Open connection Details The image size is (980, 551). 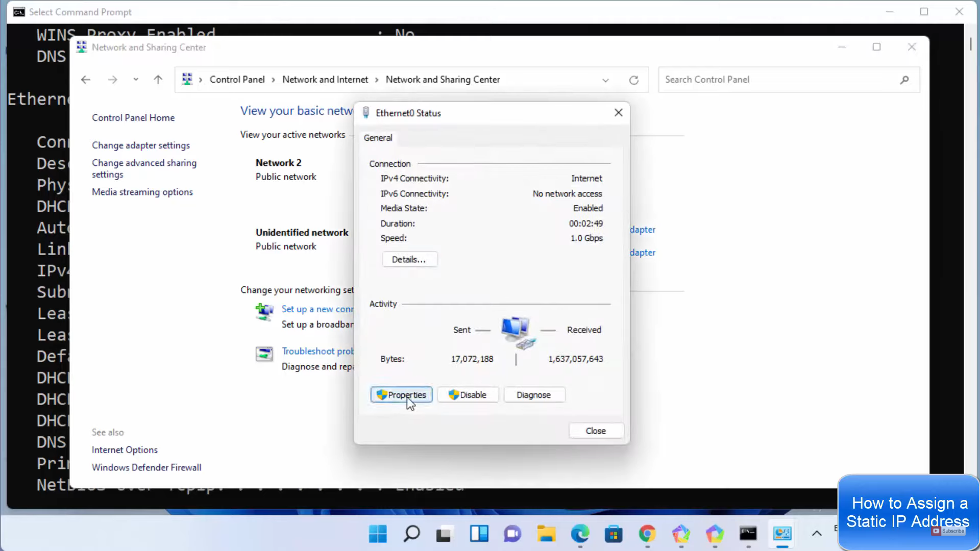click(x=409, y=259)
